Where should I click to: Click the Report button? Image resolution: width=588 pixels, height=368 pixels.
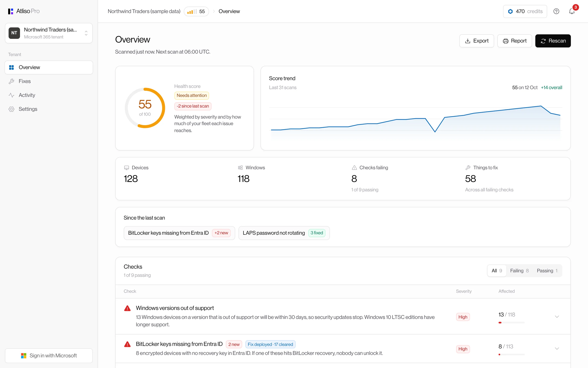tap(515, 41)
